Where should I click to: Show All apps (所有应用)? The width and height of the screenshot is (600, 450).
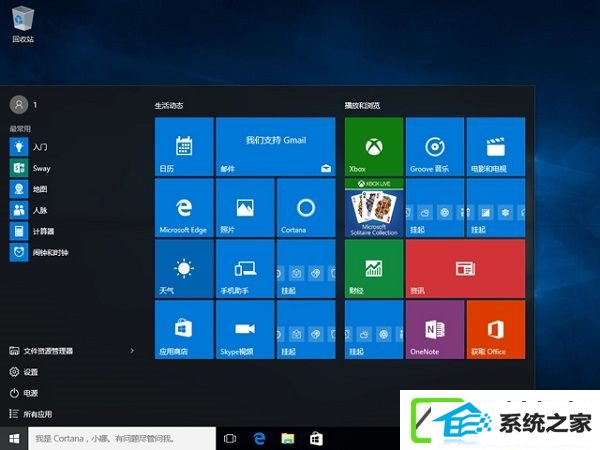pos(31,414)
